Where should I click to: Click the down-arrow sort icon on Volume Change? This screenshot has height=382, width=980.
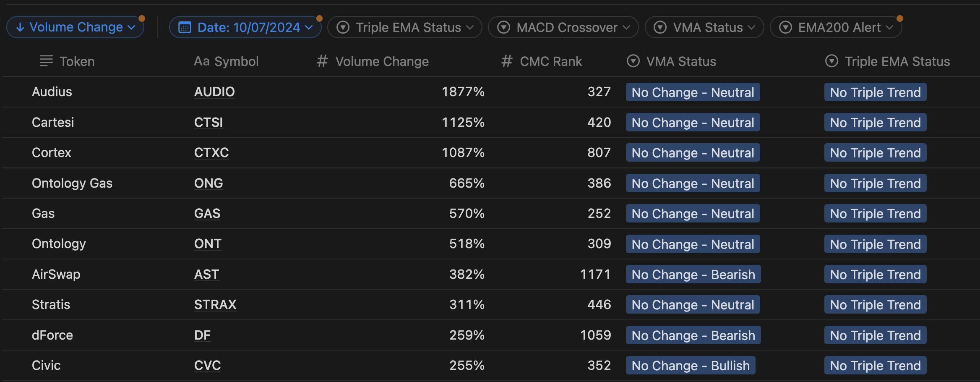coord(20,28)
